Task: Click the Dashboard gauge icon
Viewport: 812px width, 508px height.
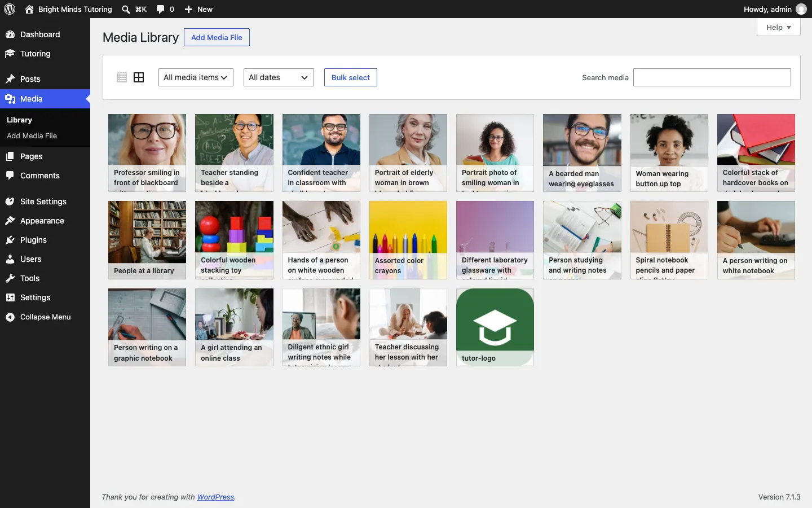Action: 10,34
